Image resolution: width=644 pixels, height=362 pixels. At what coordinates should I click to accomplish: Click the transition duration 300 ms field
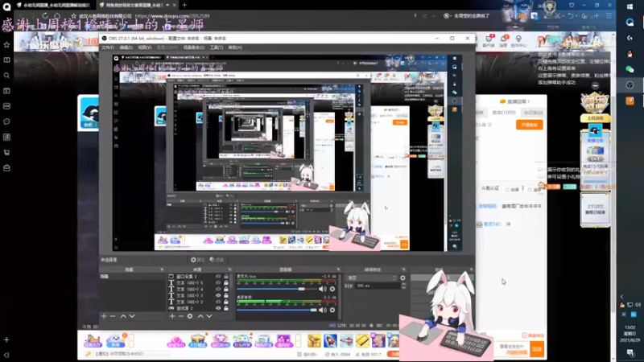coord(376,286)
